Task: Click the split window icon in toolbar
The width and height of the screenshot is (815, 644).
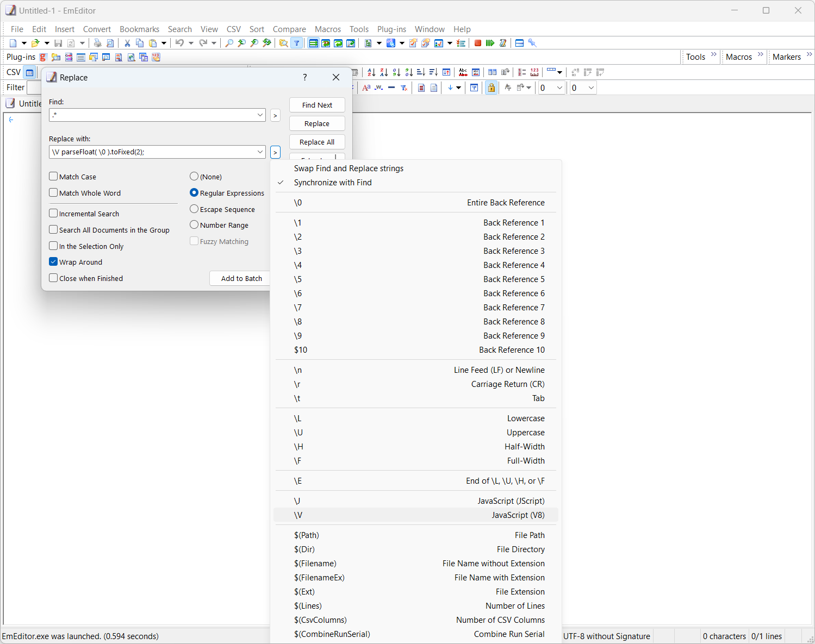Action: 519,43
